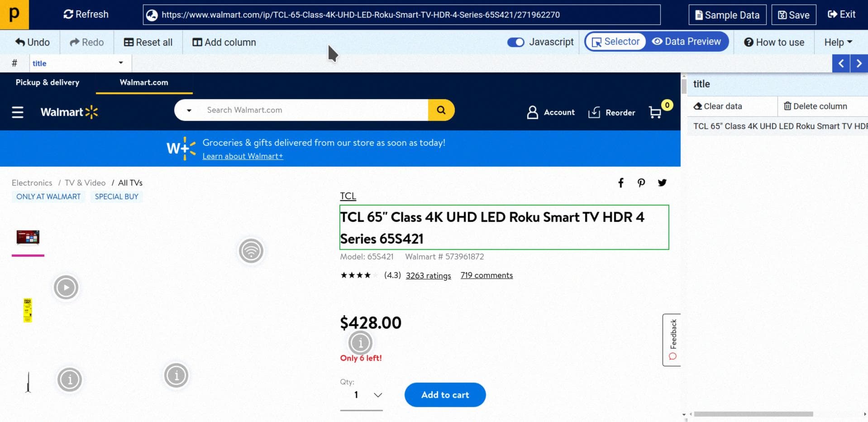Toggle the Javascript switch off
Viewport: 868px width, 422px height.
click(515, 42)
